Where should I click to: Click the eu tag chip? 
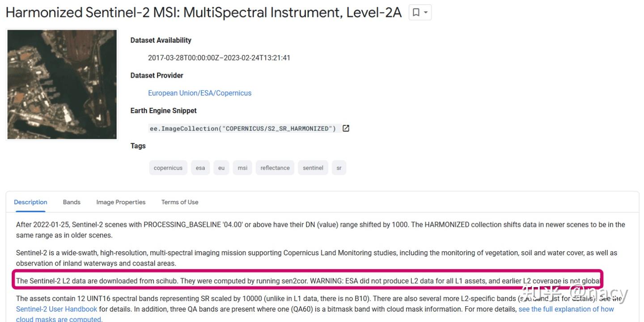(x=221, y=168)
